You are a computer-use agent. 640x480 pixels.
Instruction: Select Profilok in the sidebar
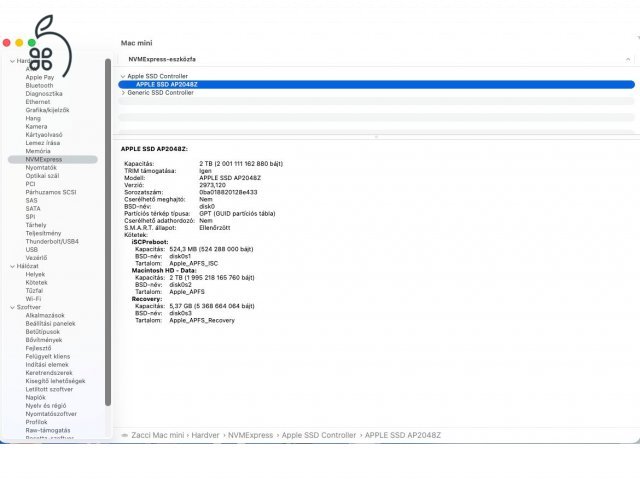tap(36, 422)
